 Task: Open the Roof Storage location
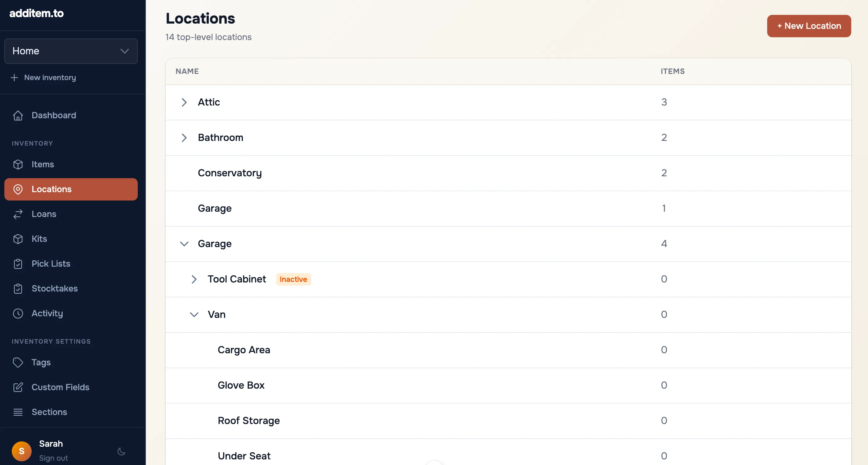249,421
